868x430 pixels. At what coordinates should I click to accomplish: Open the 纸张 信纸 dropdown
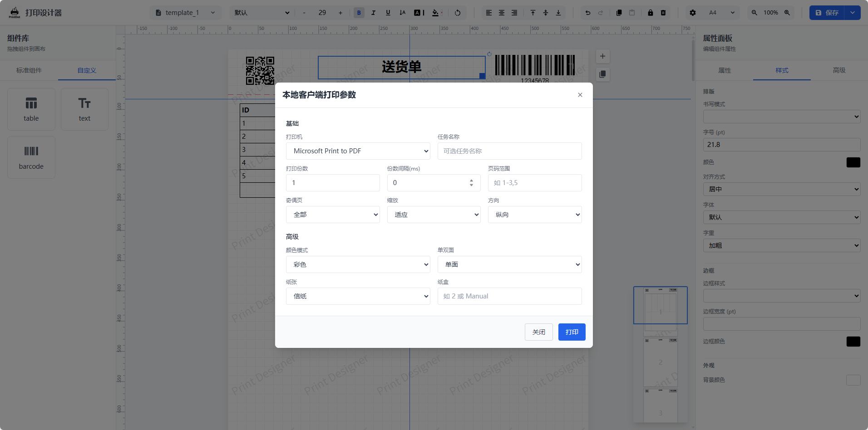(x=358, y=296)
